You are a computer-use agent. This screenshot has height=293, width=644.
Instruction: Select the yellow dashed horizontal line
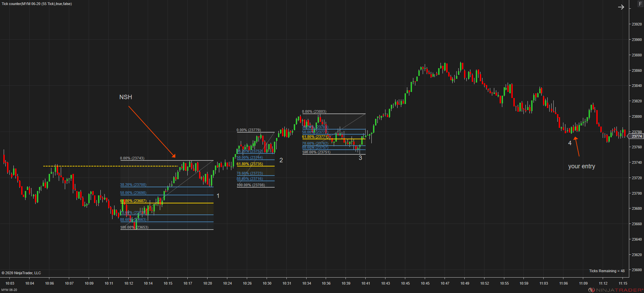click(x=111, y=166)
